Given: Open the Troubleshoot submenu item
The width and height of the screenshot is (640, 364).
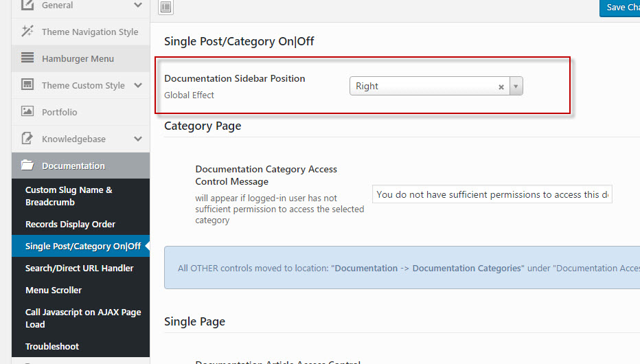Looking at the screenshot, I should [52, 346].
